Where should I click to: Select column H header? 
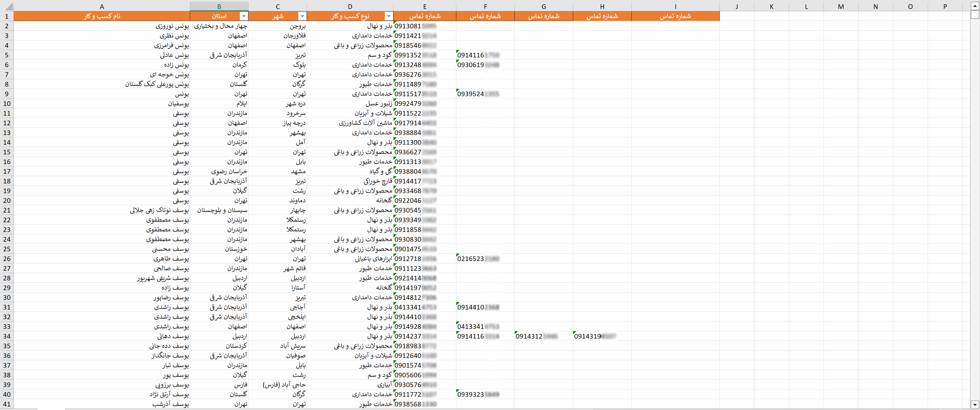pos(602,6)
